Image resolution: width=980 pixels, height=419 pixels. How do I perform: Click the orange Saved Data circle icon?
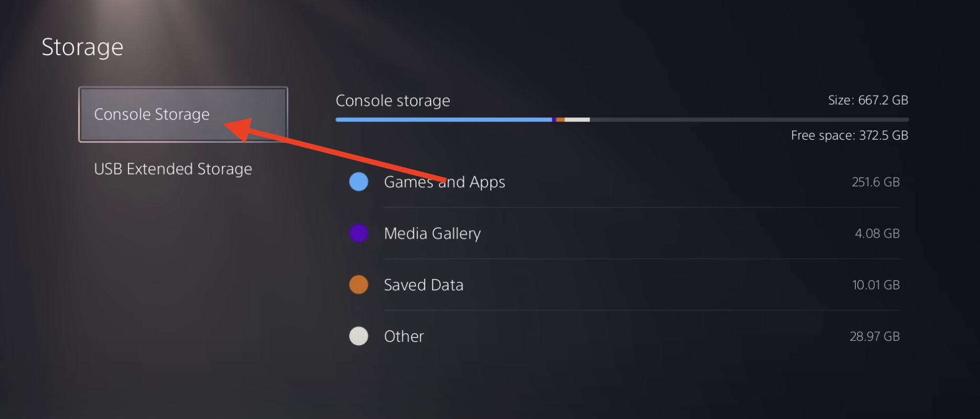(358, 284)
